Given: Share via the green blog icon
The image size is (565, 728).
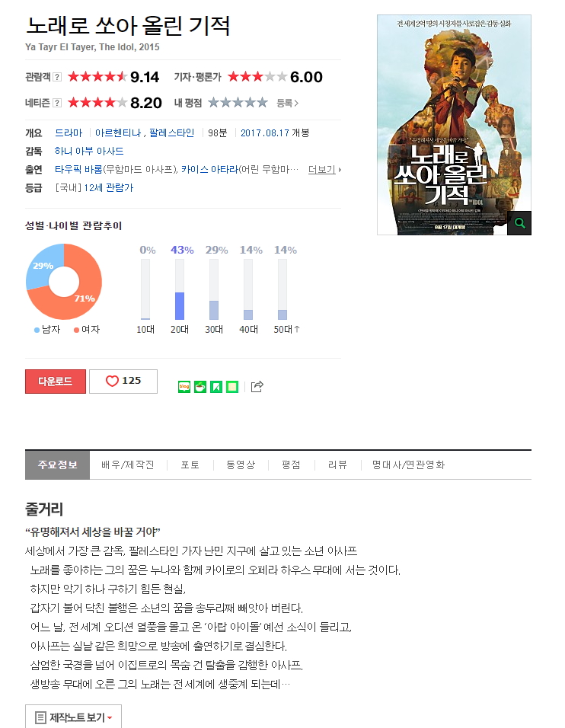Looking at the screenshot, I should point(184,387).
